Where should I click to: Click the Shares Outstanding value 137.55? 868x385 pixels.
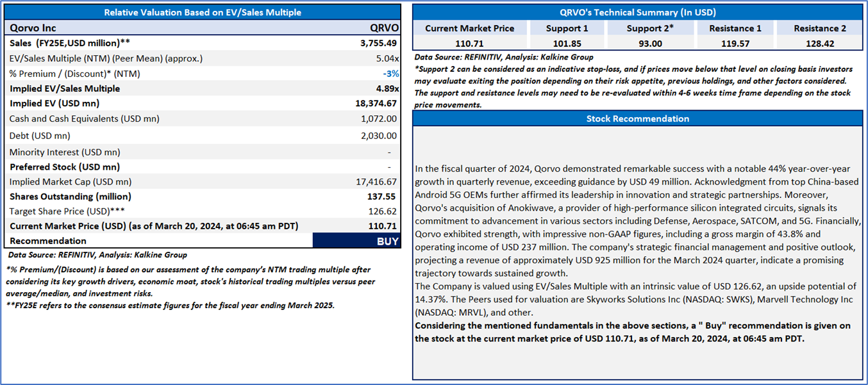[x=383, y=196]
